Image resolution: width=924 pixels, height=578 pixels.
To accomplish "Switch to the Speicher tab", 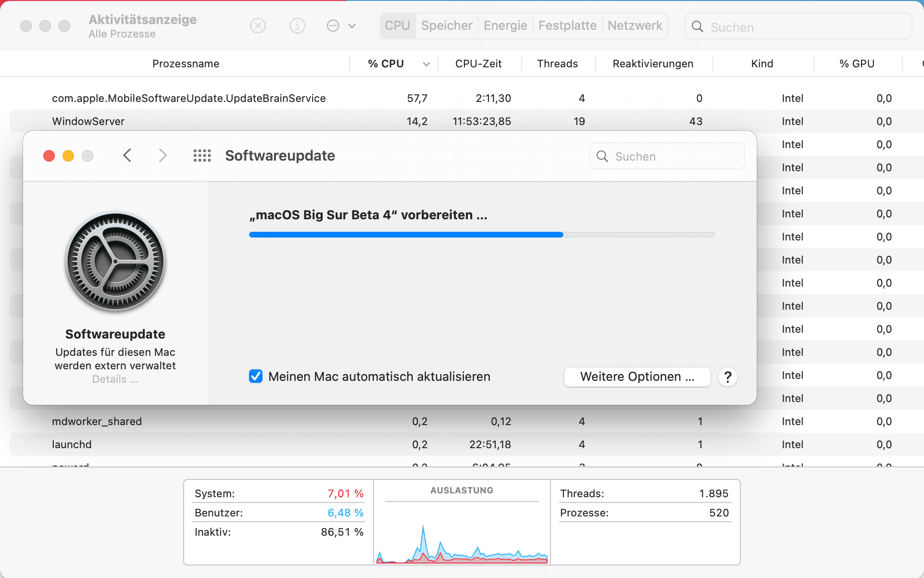I will pos(447,25).
